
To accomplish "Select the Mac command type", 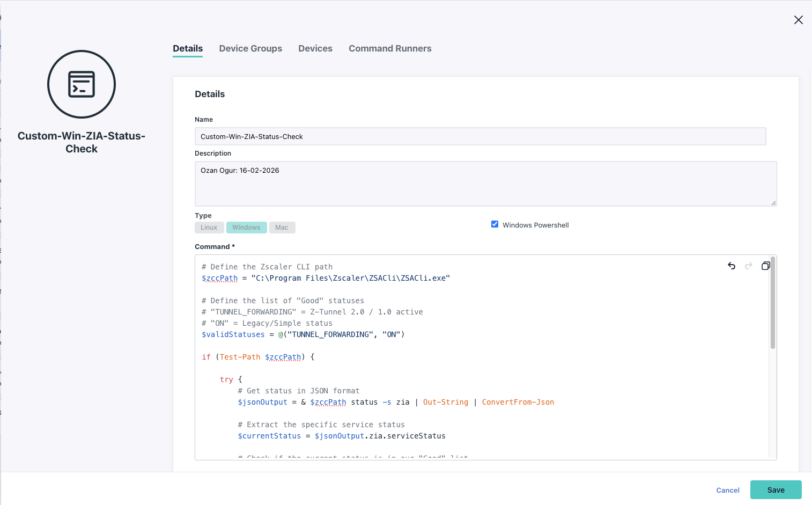I will [x=282, y=228].
